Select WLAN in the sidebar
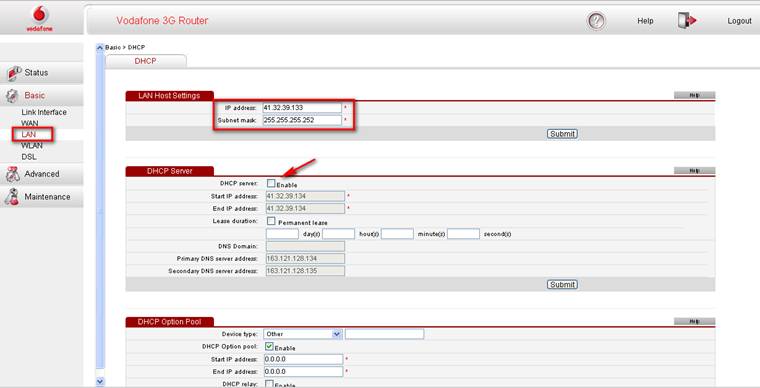 pos(32,146)
